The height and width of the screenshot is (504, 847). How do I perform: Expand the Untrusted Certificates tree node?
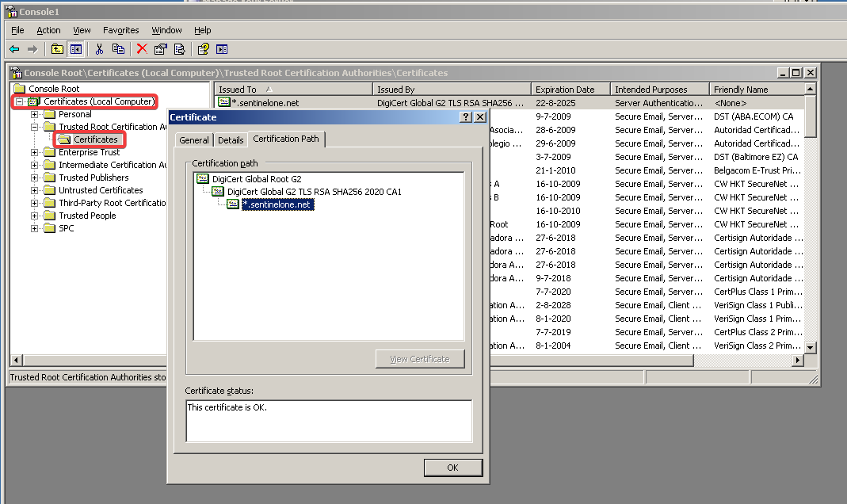pyautogui.click(x=35, y=190)
